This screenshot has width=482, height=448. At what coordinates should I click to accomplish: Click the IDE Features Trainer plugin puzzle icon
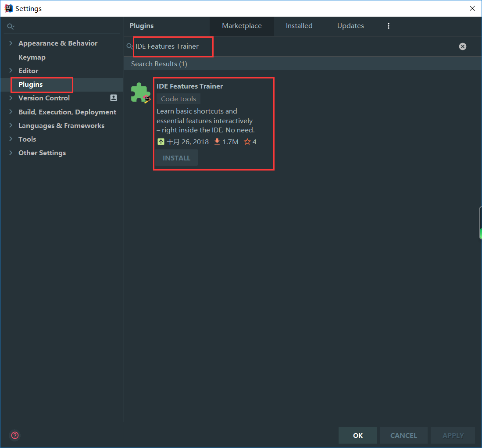pos(139,92)
